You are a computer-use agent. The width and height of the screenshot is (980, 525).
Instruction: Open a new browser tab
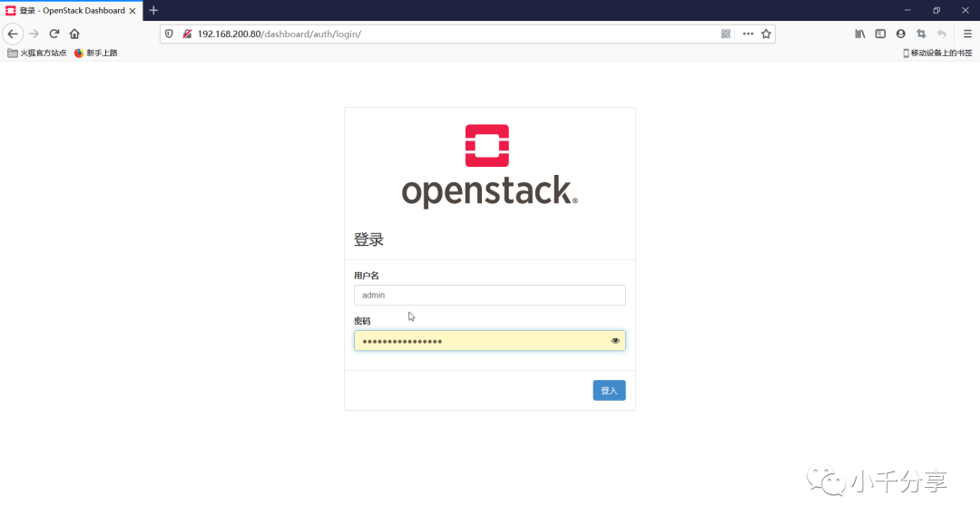click(x=153, y=11)
